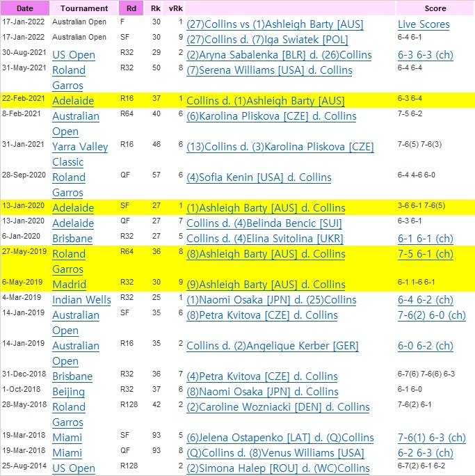Open Caroline Wozniacki d. Collins match link
The image size is (475, 476).
tap(278, 407)
